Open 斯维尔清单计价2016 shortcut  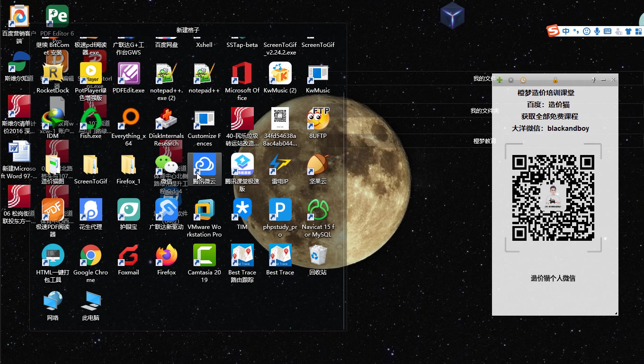[x=19, y=115]
